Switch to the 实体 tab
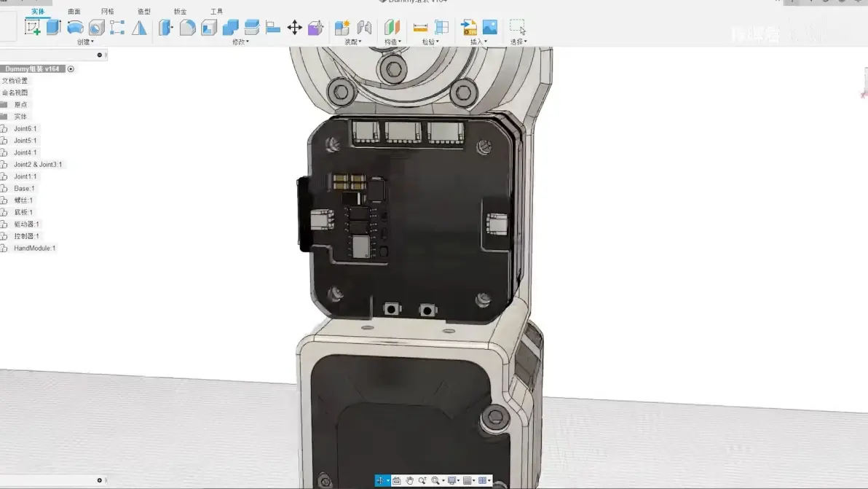The height and width of the screenshot is (489, 868). click(38, 12)
